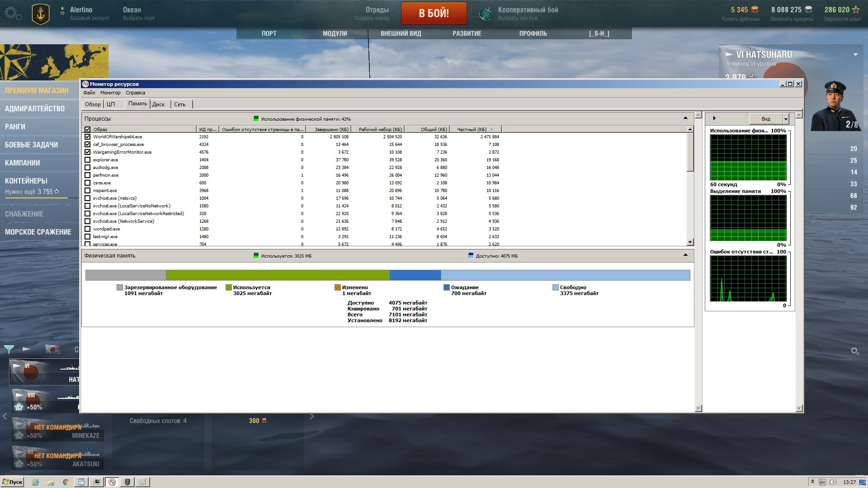The width and height of the screenshot is (868, 488).
Task: Click the process list scrollbar down arrow
Action: click(x=690, y=242)
